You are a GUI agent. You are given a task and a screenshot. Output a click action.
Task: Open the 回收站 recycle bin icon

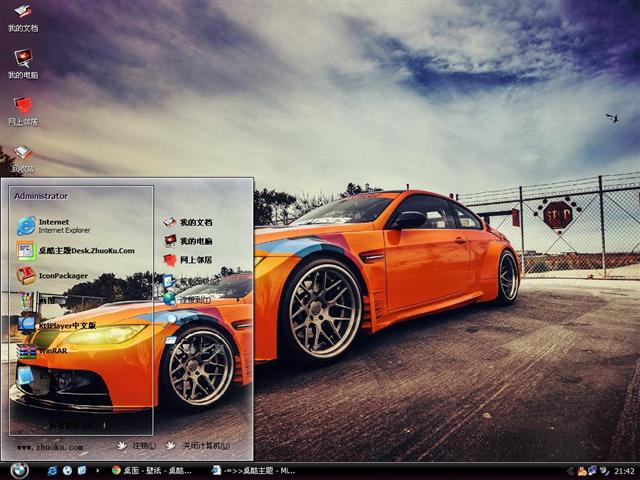22,154
